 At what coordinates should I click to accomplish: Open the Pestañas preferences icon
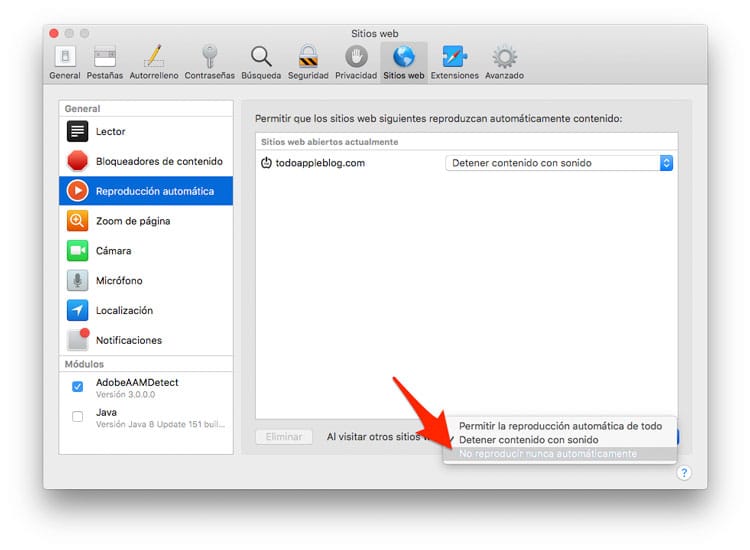pyautogui.click(x=105, y=57)
